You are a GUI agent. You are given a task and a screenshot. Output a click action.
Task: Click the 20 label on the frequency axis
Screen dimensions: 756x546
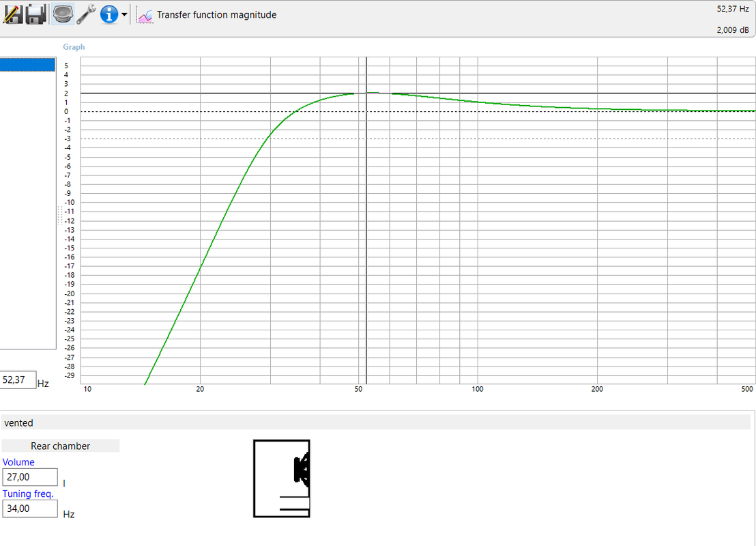point(200,389)
